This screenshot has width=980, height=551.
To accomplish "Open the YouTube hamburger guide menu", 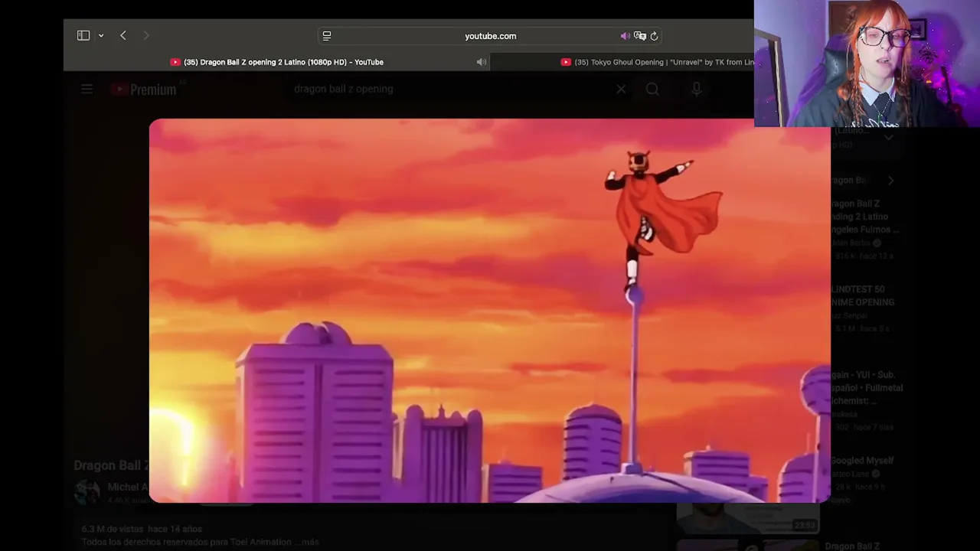I will [87, 90].
